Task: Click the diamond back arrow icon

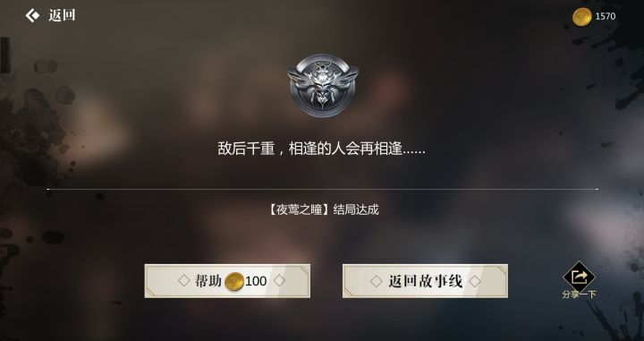Action: tap(32, 15)
